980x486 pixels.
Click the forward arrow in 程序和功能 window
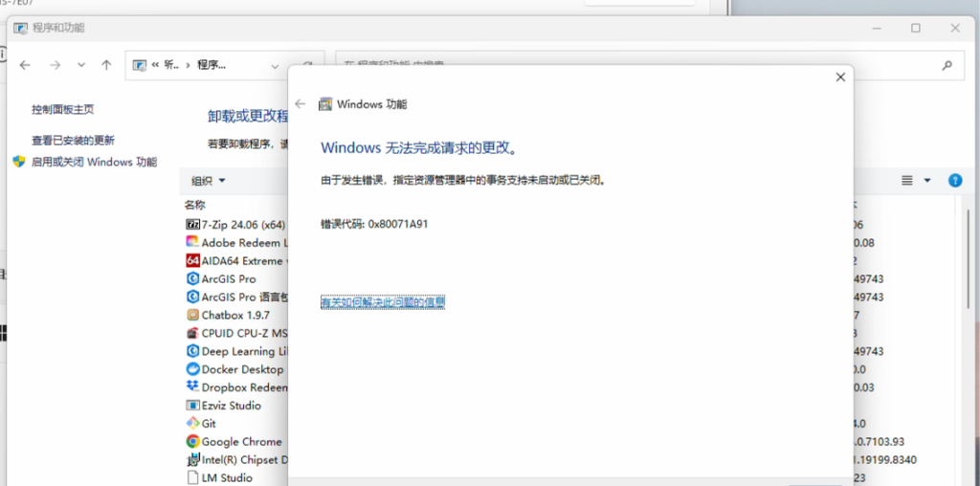click(x=55, y=65)
